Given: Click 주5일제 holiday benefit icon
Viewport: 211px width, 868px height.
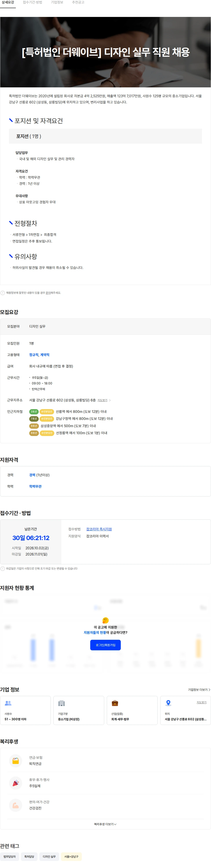Looking at the screenshot, I should tap(15, 783).
